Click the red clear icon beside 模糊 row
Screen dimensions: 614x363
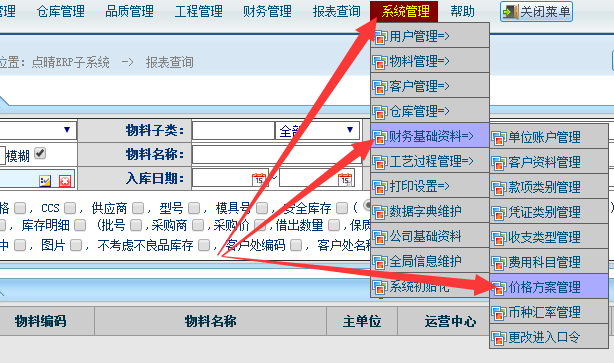pos(65,181)
